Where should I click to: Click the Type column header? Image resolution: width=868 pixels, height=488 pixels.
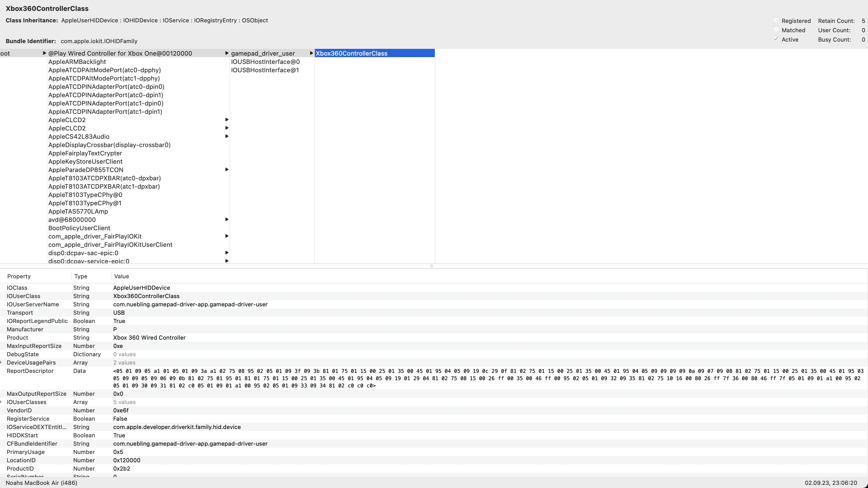(81, 276)
